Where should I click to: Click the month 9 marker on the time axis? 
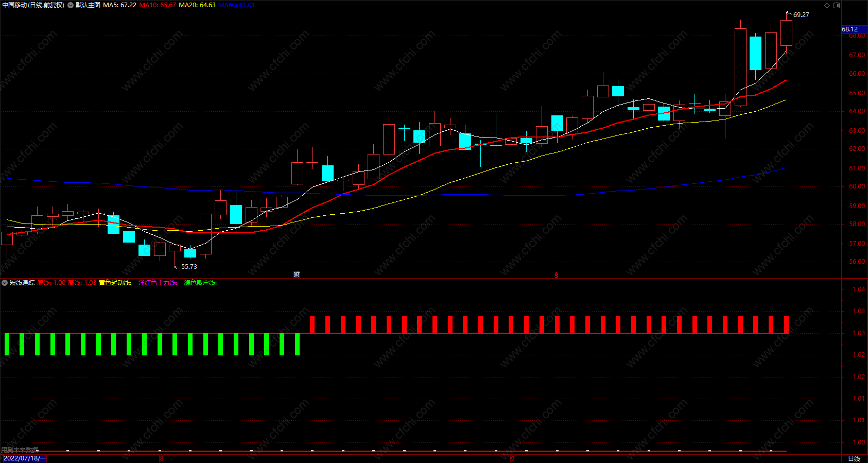513,458
